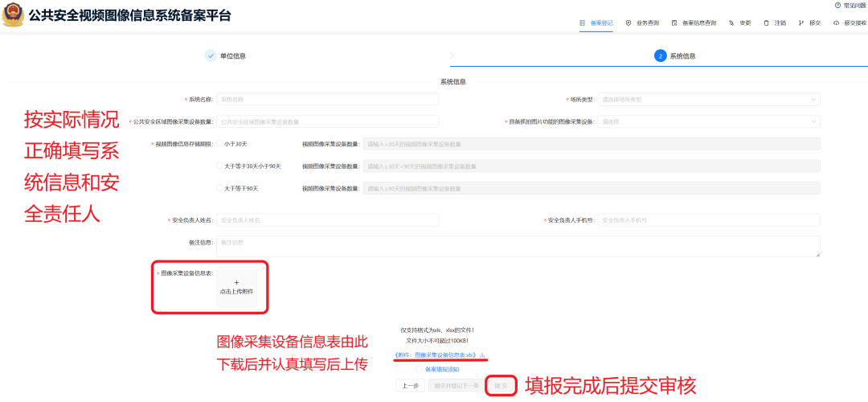Click the plus icon to upload attachment
The height and width of the screenshot is (402, 868).
pyautogui.click(x=236, y=282)
